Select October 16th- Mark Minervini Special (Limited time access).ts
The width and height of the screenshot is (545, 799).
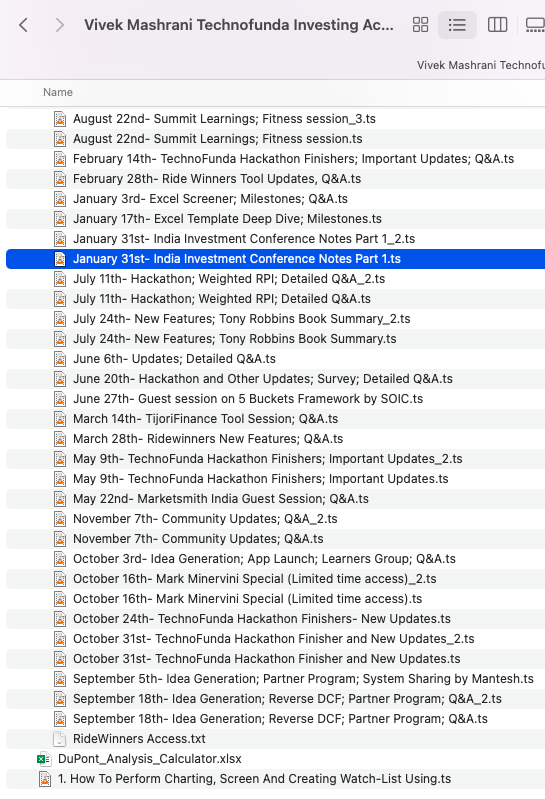[x=248, y=599]
